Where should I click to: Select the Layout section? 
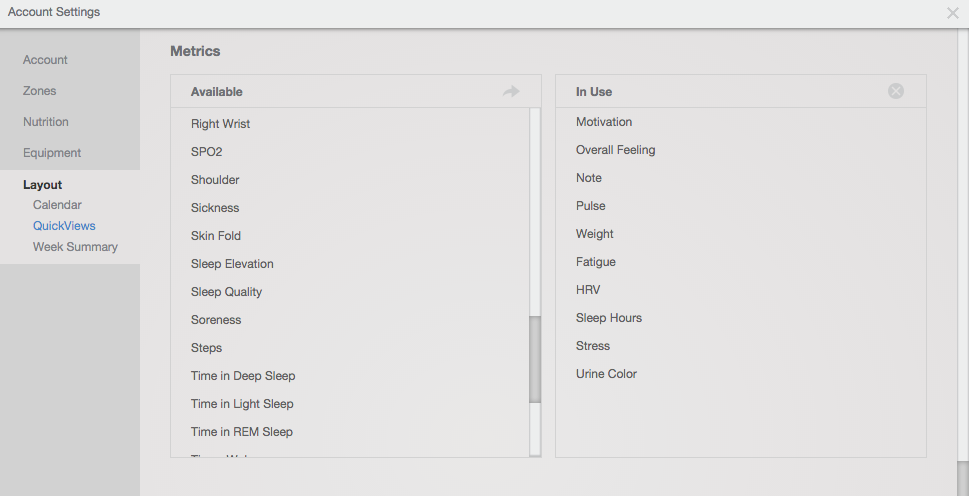click(43, 185)
